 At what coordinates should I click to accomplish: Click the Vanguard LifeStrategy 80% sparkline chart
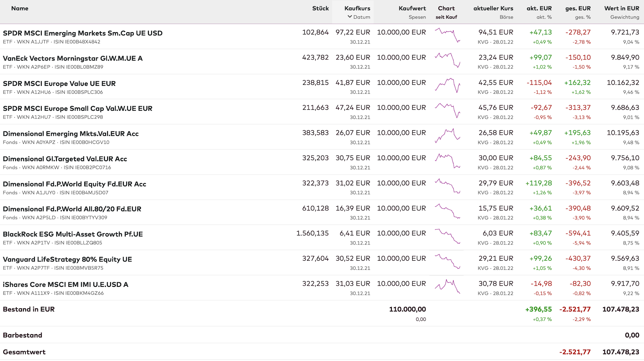coord(447,261)
